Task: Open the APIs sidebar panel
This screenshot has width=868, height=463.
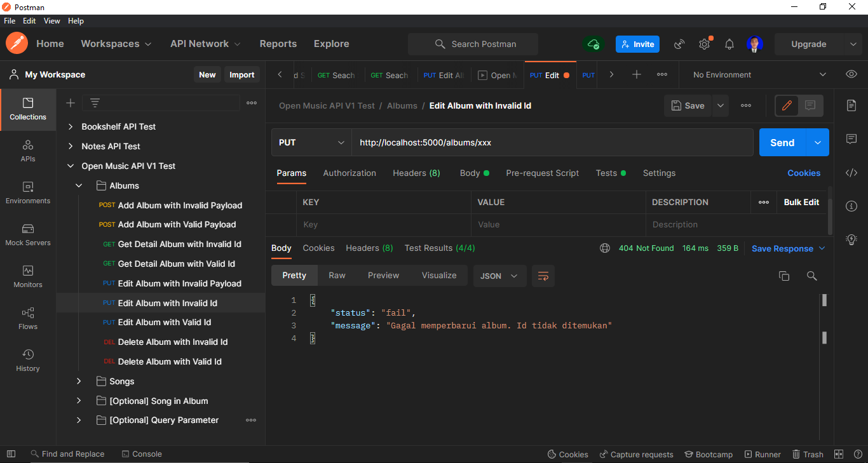Action: click(x=28, y=151)
